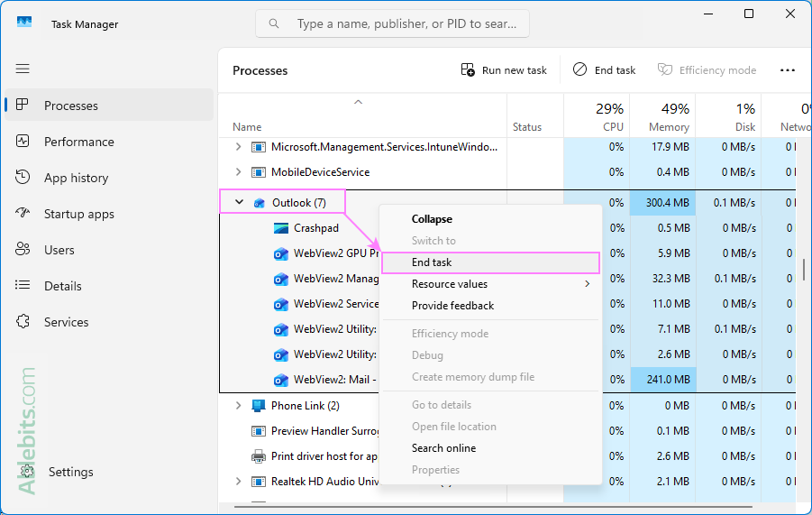Click the 17.9 MB memory value
This screenshot has width=812, height=515.
click(x=671, y=147)
